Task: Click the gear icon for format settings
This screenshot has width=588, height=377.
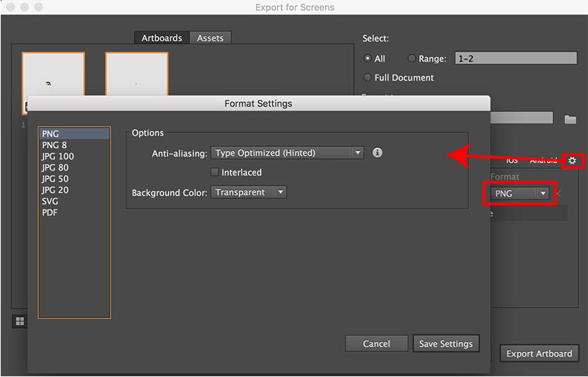Action: pos(572,161)
